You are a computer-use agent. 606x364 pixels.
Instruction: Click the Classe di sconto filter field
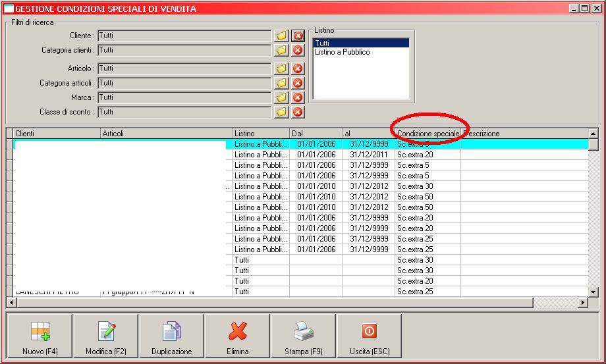click(184, 112)
